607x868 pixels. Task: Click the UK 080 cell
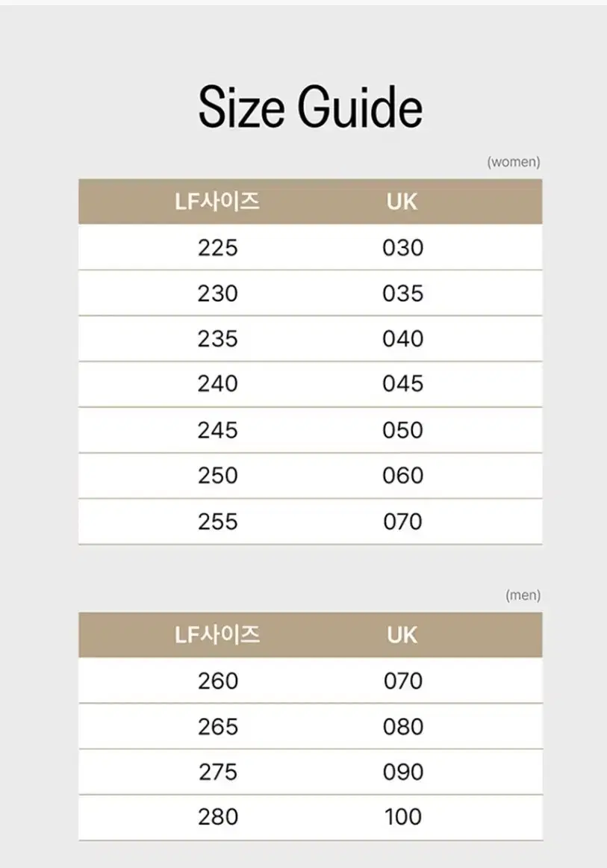(403, 727)
